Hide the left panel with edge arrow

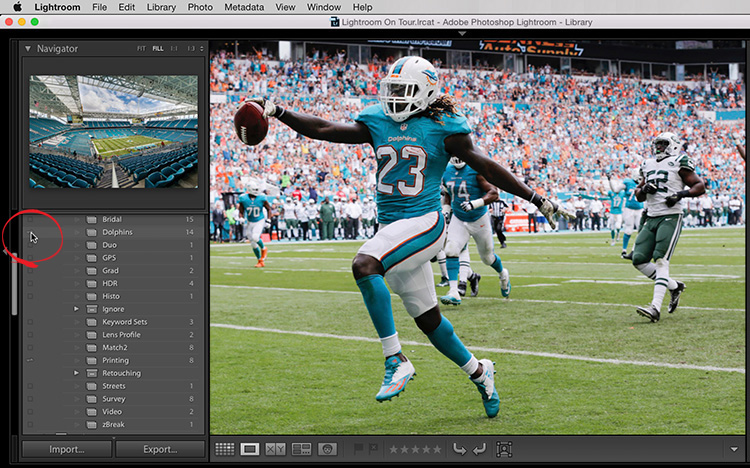coord(6,252)
